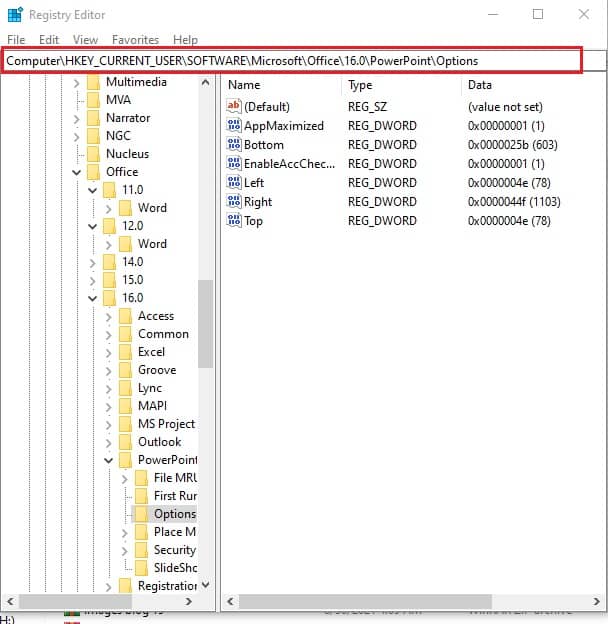Expand the File MRU key
Image resolution: width=608 pixels, height=624 pixels.
(x=124, y=478)
